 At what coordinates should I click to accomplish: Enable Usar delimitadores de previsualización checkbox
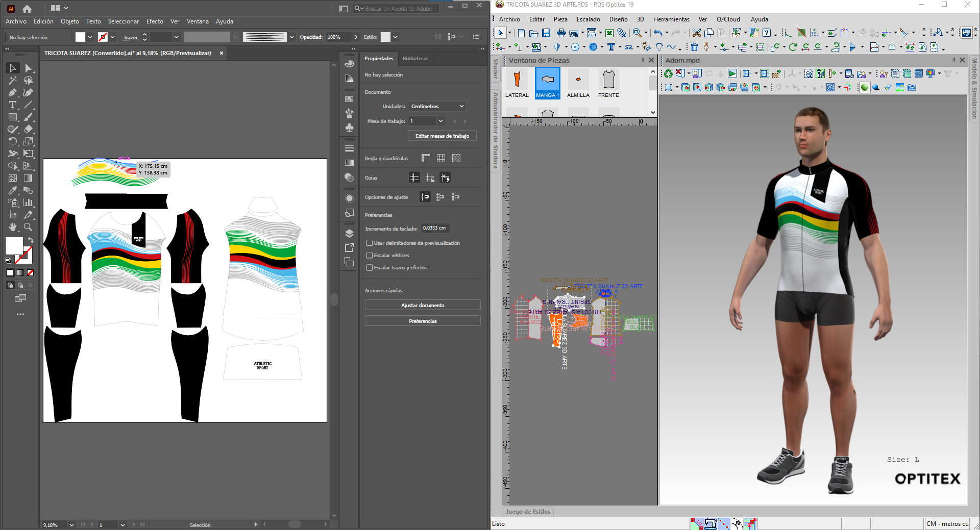pos(370,243)
